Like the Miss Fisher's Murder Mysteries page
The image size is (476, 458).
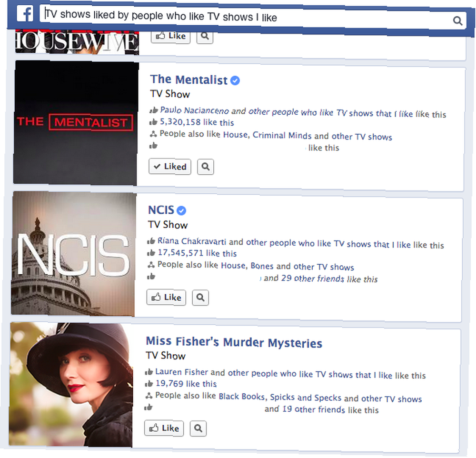(x=164, y=428)
